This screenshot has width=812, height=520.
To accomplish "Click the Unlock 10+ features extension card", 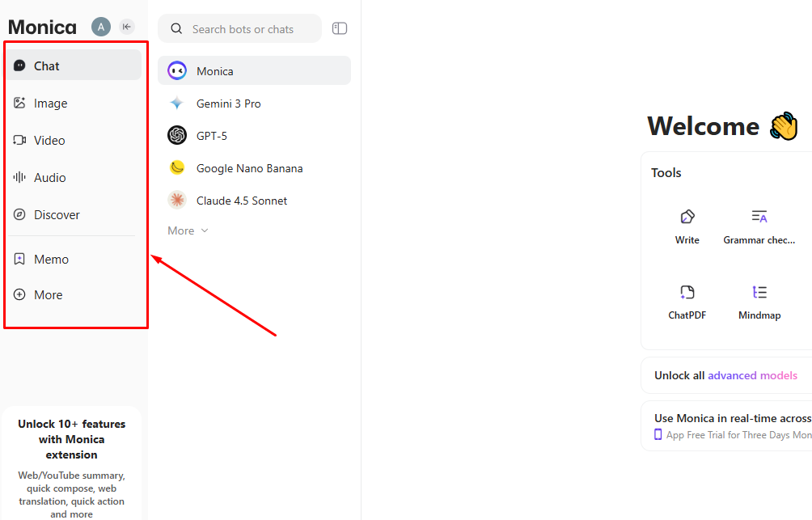I will coord(71,463).
